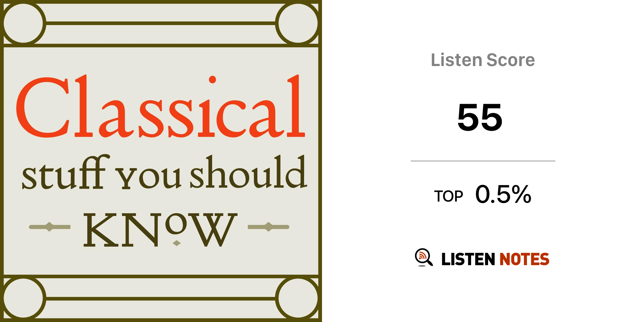Click the divider line below the score
Screen dimensions: 644x322
(x=483, y=161)
